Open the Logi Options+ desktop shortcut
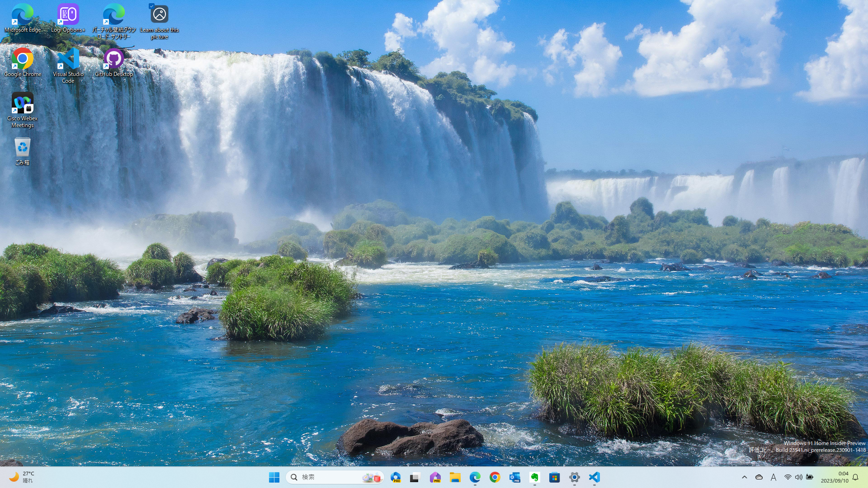 (x=68, y=18)
